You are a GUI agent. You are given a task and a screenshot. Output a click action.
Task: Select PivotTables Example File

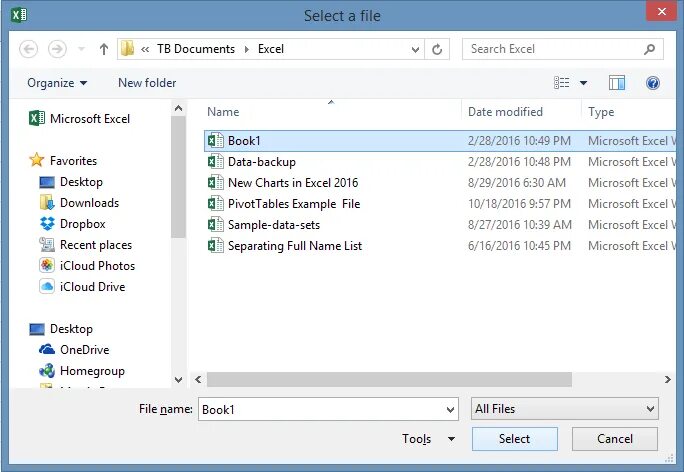[294, 204]
